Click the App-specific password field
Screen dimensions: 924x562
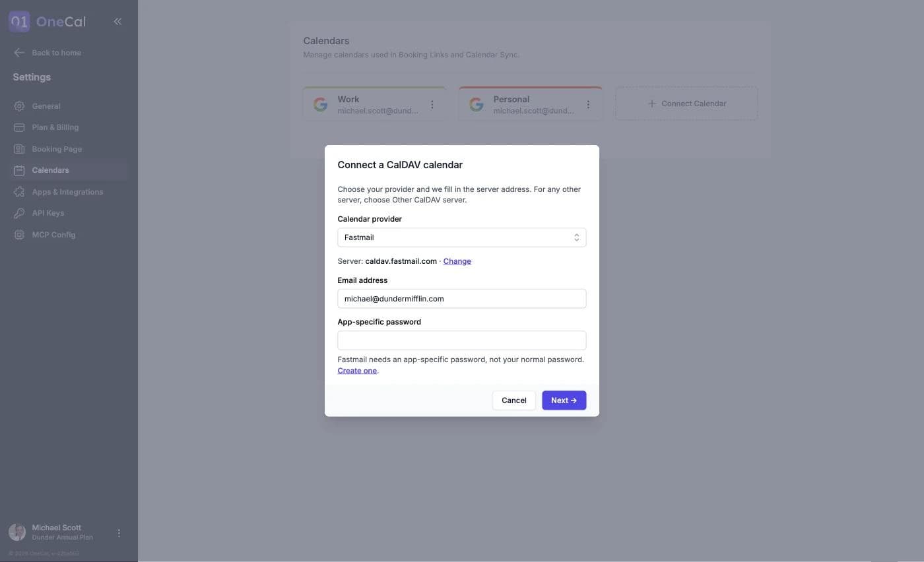(462, 340)
